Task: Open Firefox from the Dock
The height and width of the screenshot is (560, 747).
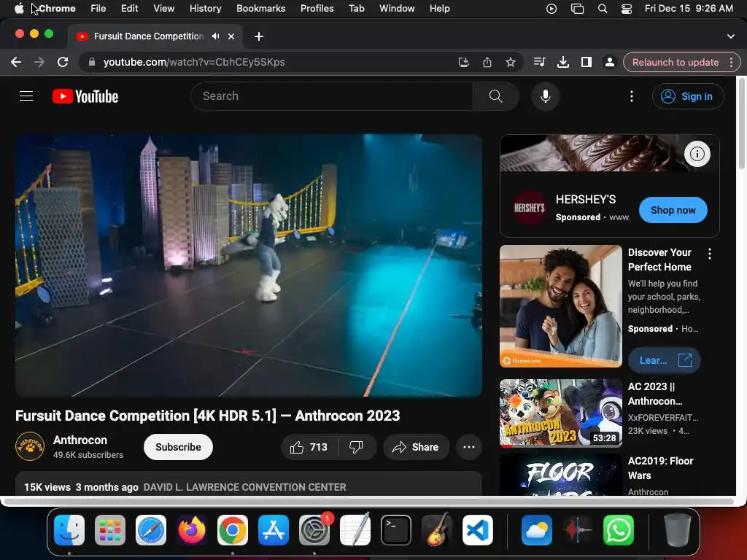Action: tap(192, 530)
